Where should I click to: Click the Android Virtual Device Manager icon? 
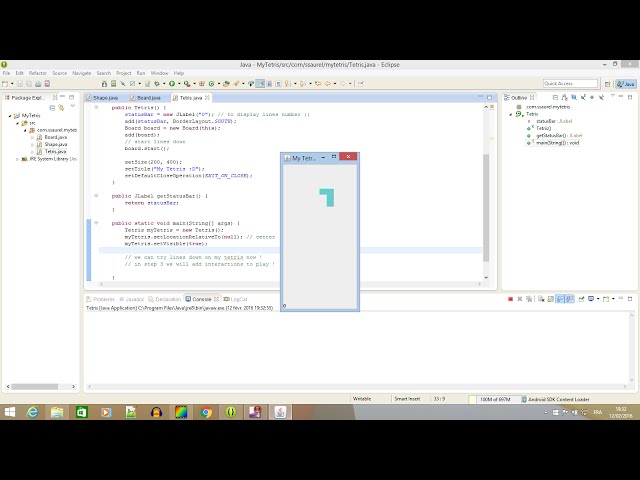click(113, 84)
